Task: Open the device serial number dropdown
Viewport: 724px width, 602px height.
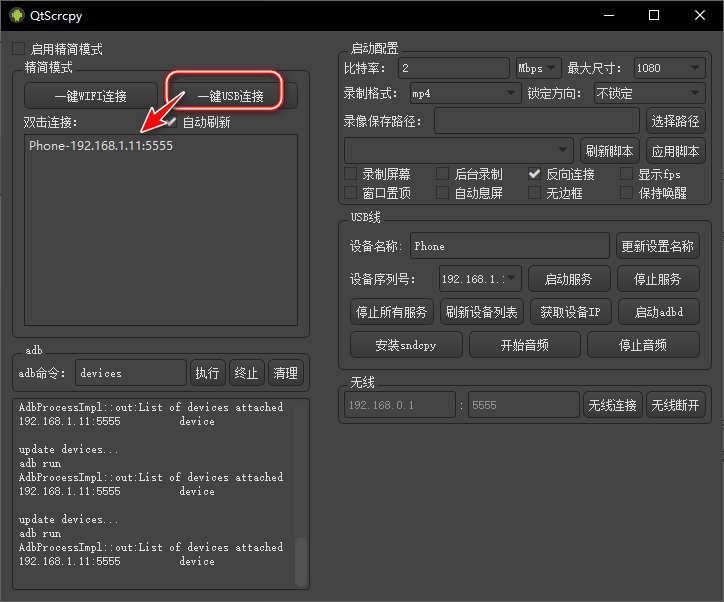Action: (x=480, y=279)
